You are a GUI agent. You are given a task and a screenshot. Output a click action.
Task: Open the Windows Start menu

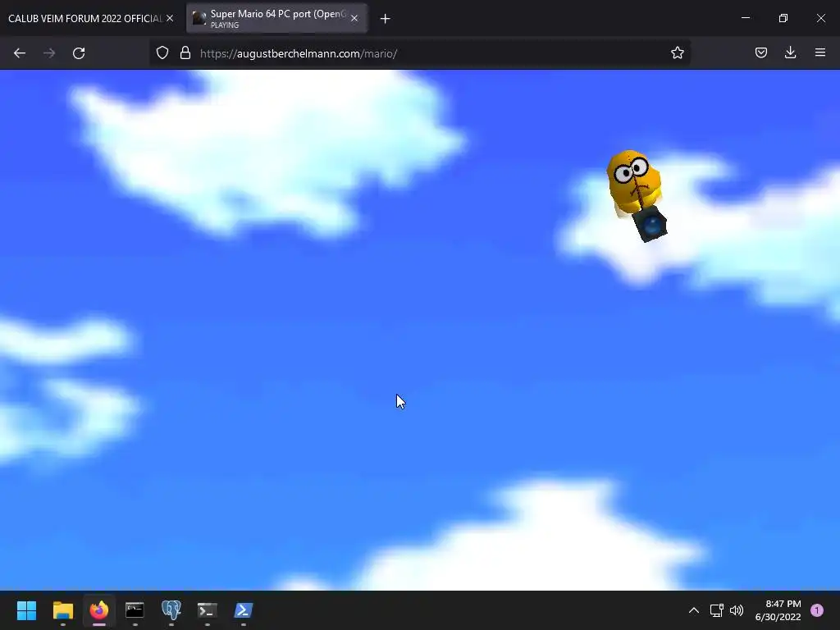click(26, 610)
